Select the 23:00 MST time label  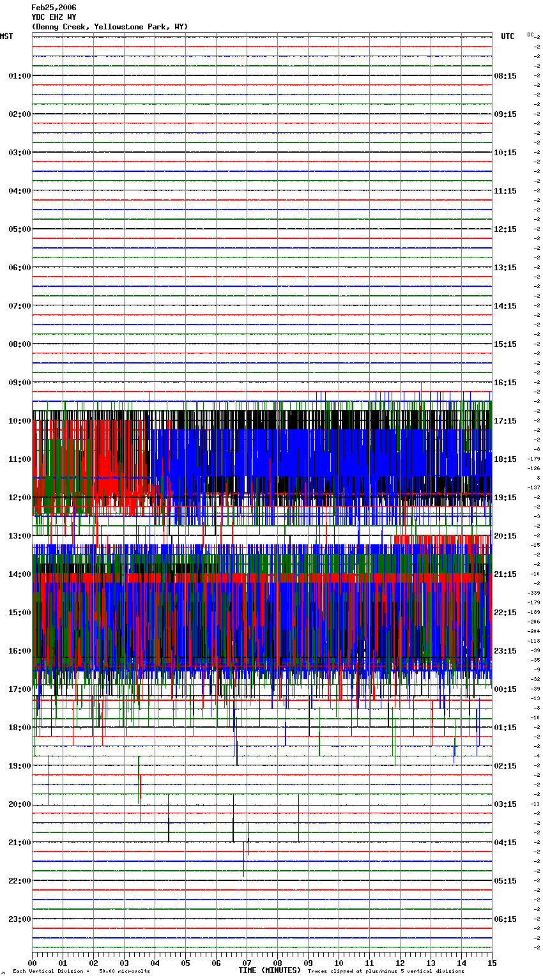pos(19,919)
